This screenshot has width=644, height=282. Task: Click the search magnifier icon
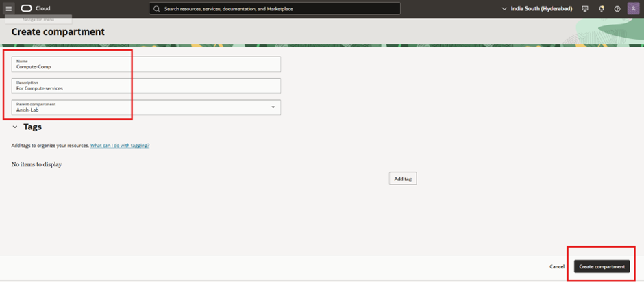tap(157, 9)
